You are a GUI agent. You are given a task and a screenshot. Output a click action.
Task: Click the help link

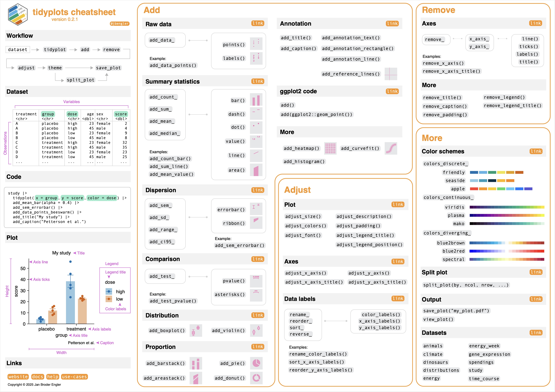(x=52, y=377)
